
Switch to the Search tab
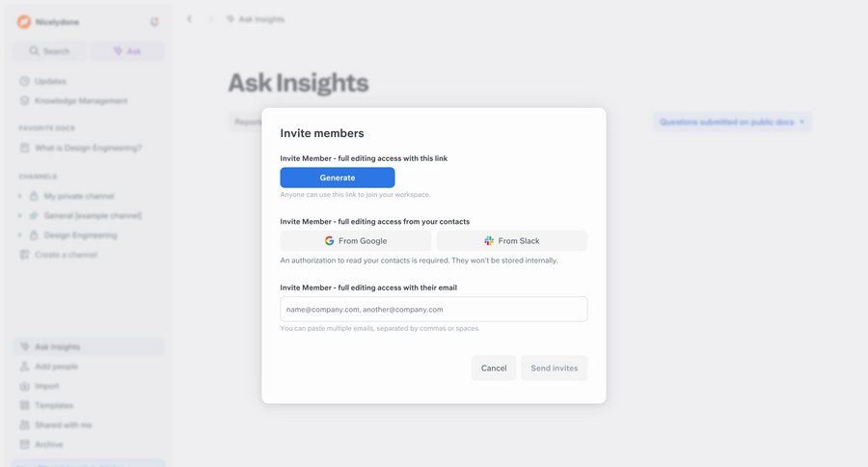tap(49, 51)
